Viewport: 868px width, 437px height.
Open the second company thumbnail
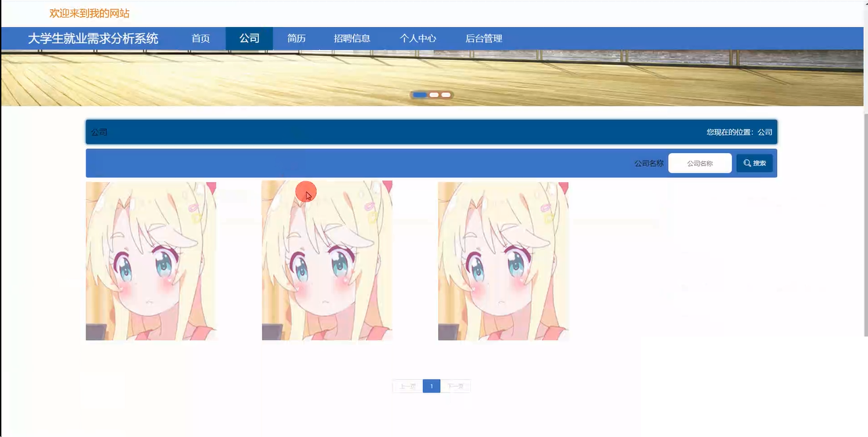click(327, 260)
